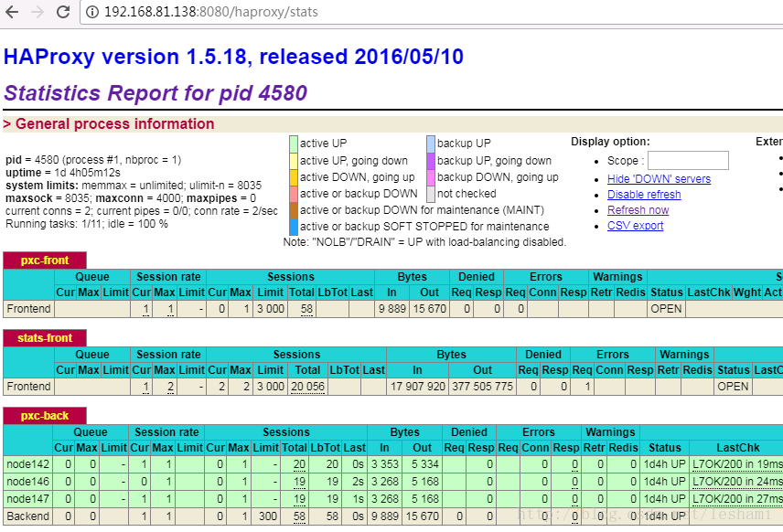
Task: Click the Scope text input field
Action: point(688,161)
